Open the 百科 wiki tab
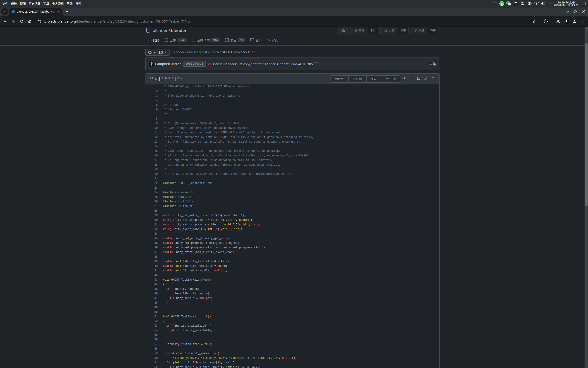This screenshot has height=368, width=588. (256, 40)
